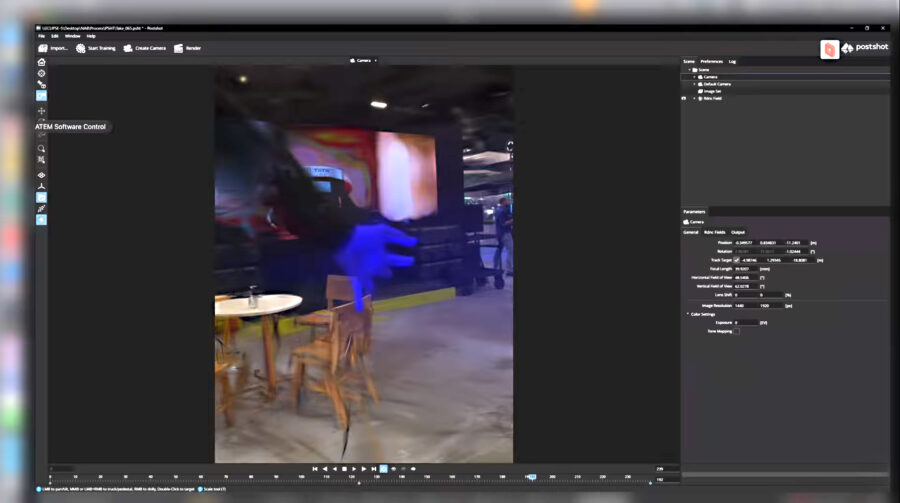Image resolution: width=900 pixels, height=503 pixels.
Task: Switch to the General parameters tab
Action: tap(690, 233)
